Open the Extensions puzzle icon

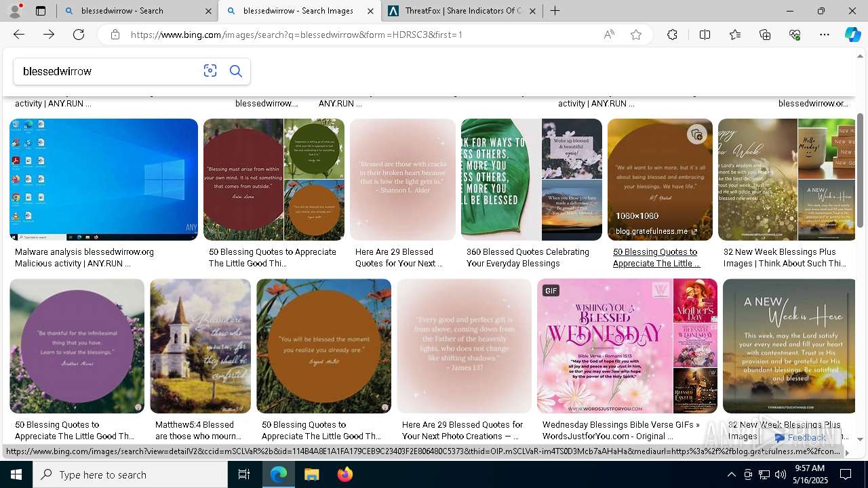672,35
